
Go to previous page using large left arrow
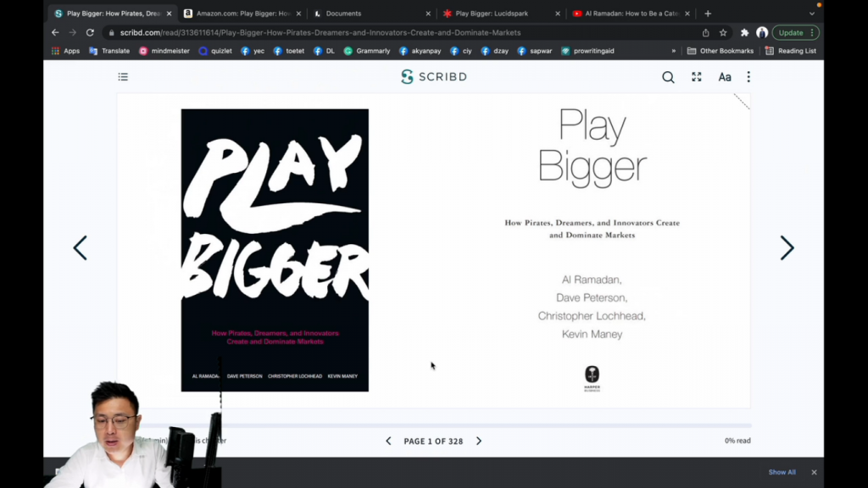pyautogui.click(x=81, y=248)
